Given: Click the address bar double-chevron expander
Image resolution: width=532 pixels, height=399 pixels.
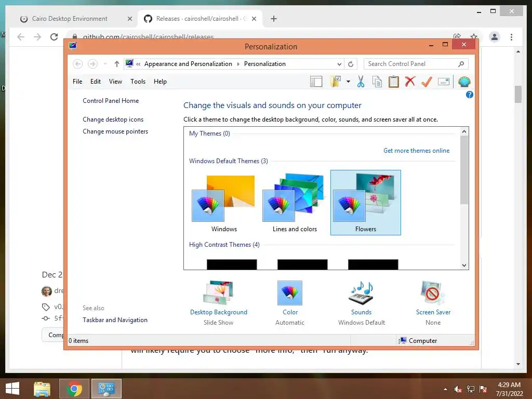Looking at the screenshot, I should coord(138,64).
